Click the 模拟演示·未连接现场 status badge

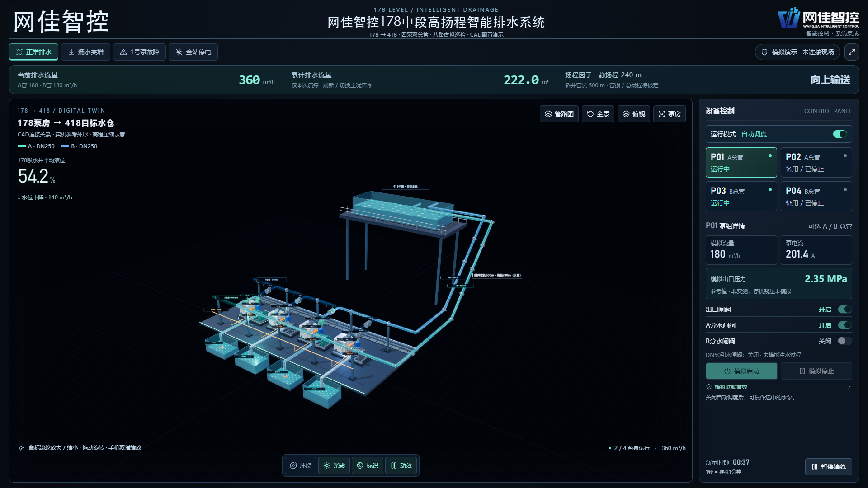click(797, 52)
